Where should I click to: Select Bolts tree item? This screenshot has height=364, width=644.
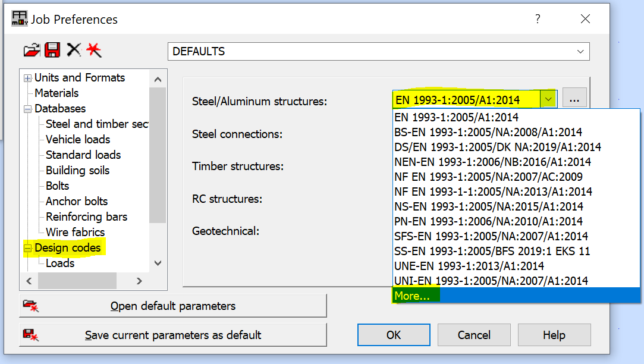[57, 186]
